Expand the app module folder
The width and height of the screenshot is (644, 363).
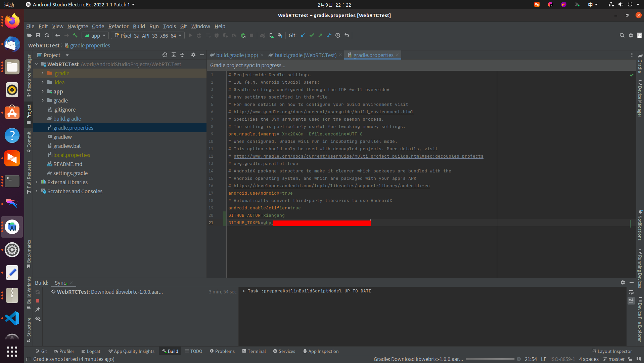pos(43,91)
